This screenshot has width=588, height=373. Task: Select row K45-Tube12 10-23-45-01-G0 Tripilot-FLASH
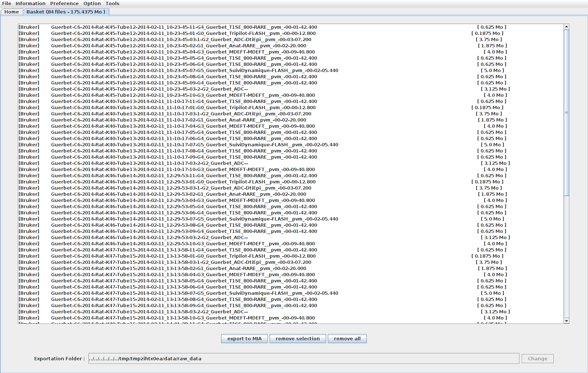(291, 33)
